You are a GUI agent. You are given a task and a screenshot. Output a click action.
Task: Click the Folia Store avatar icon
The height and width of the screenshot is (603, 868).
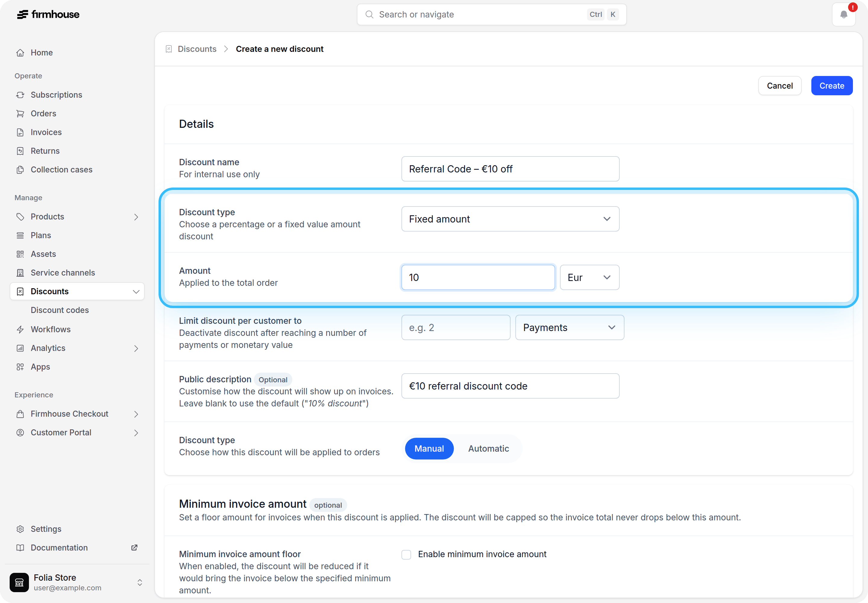tap(19, 582)
